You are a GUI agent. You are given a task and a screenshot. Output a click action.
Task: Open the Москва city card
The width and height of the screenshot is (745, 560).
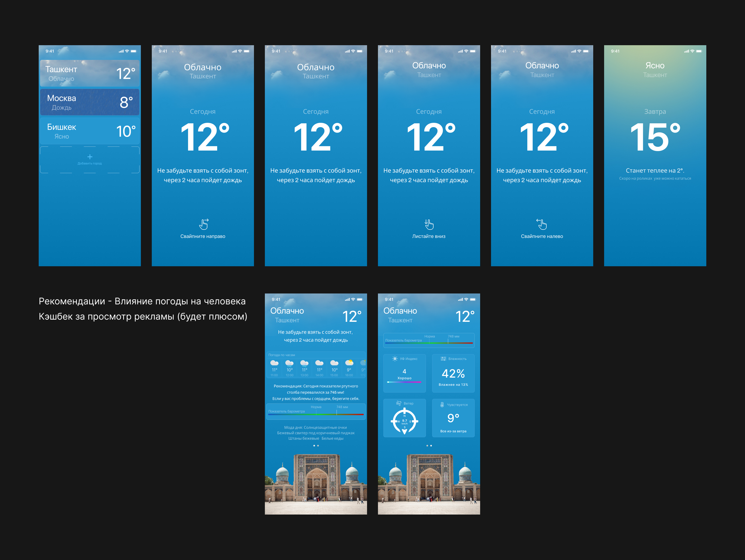pos(90,102)
